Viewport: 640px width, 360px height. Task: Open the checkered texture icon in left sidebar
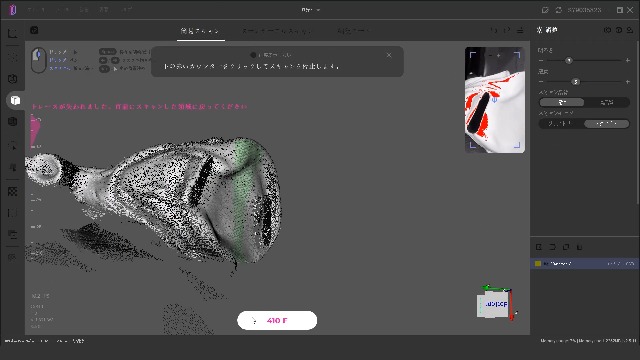click(13, 191)
